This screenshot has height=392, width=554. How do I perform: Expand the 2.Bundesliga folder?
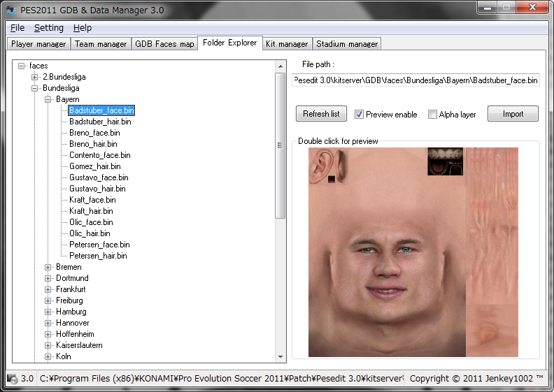coord(35,77)
